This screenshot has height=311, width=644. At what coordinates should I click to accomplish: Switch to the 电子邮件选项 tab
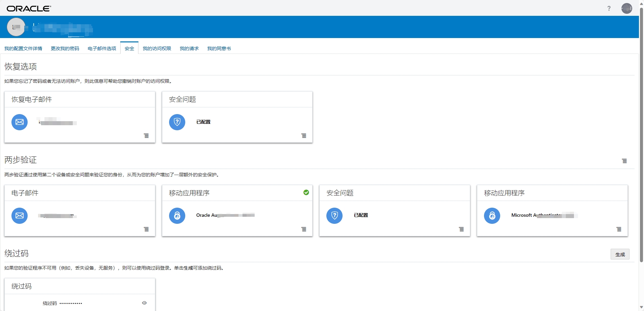[x=102, y=48]
